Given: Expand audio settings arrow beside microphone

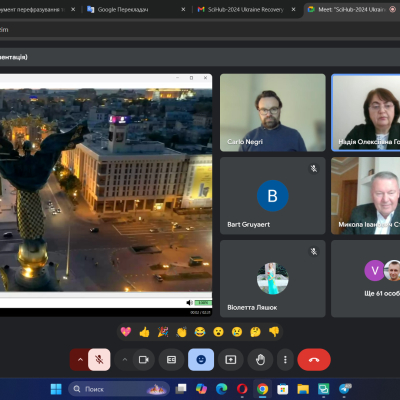Looking at the screenshot, I should (80, 360).
